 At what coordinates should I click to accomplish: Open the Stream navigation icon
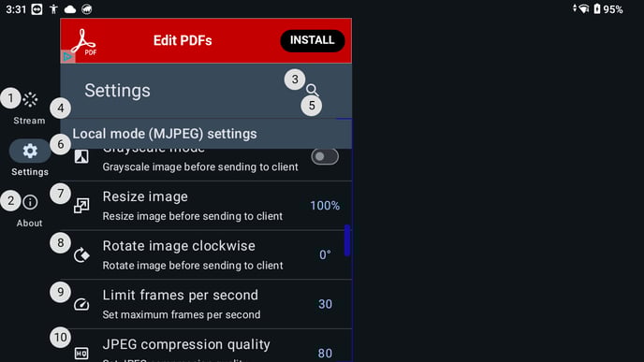(30, 99)
